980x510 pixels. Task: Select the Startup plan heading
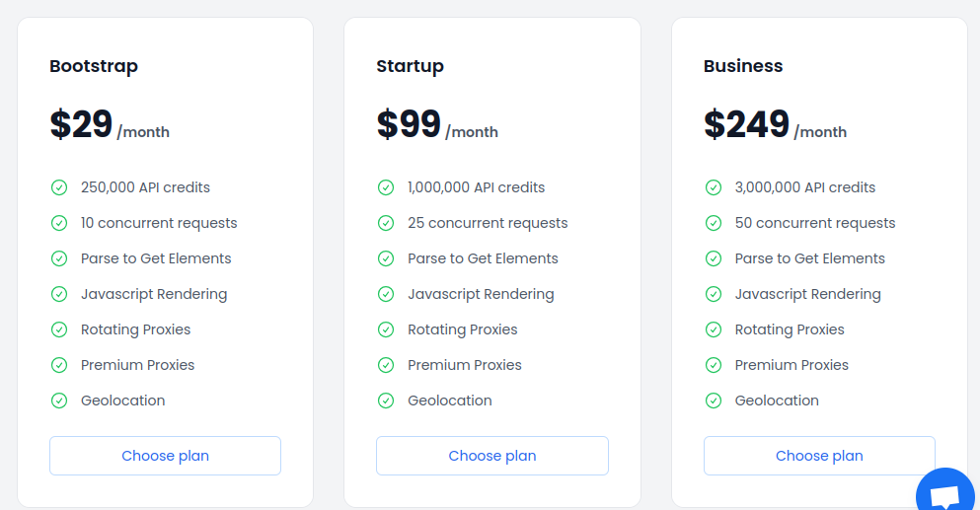410,66
